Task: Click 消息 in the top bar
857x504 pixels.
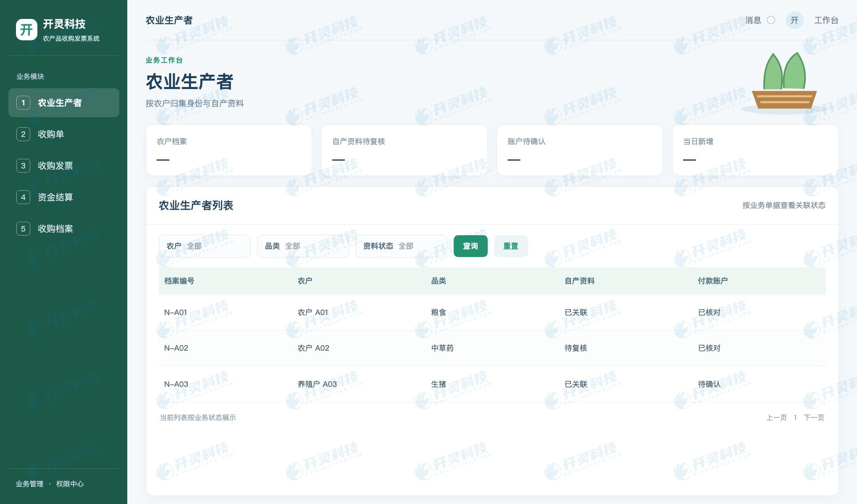Action: pos(753,20)
